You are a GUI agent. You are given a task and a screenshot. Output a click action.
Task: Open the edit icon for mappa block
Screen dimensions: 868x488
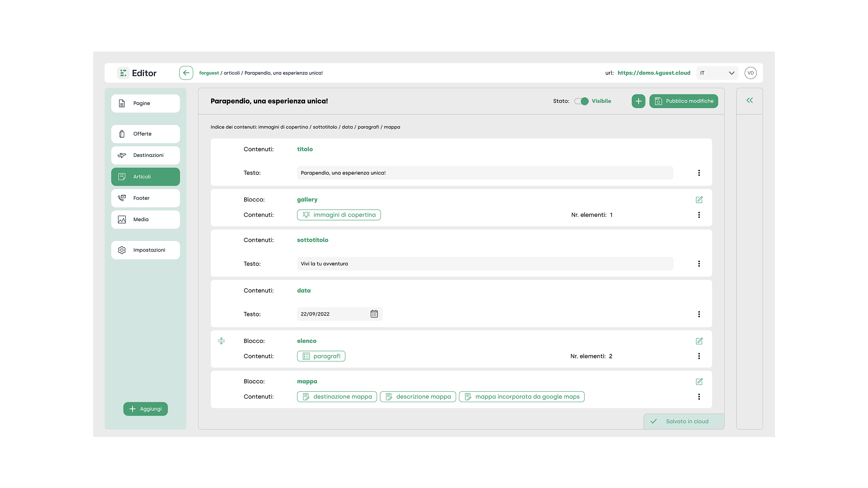coord(699,382)
